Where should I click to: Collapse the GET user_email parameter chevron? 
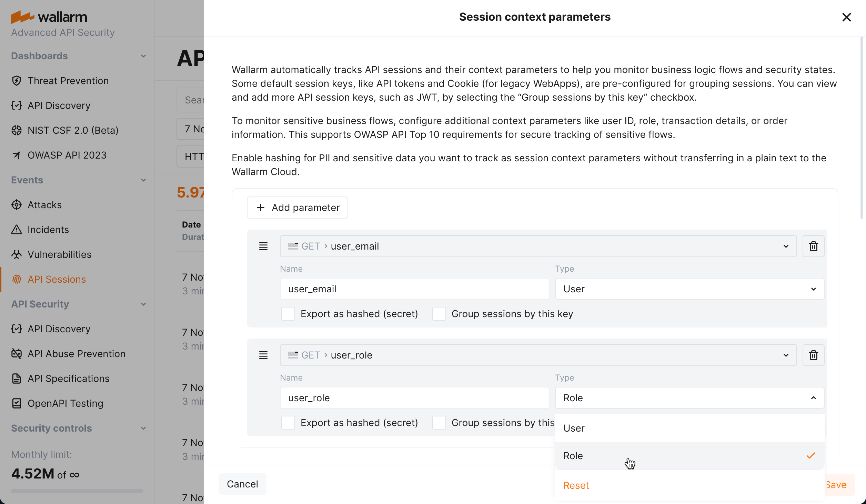786,246
